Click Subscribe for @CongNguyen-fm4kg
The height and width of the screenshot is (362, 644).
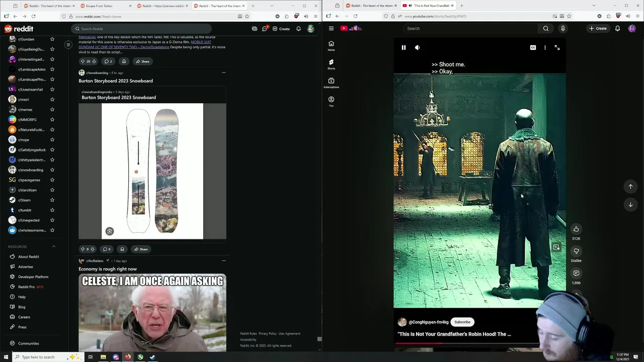(462, 322)
